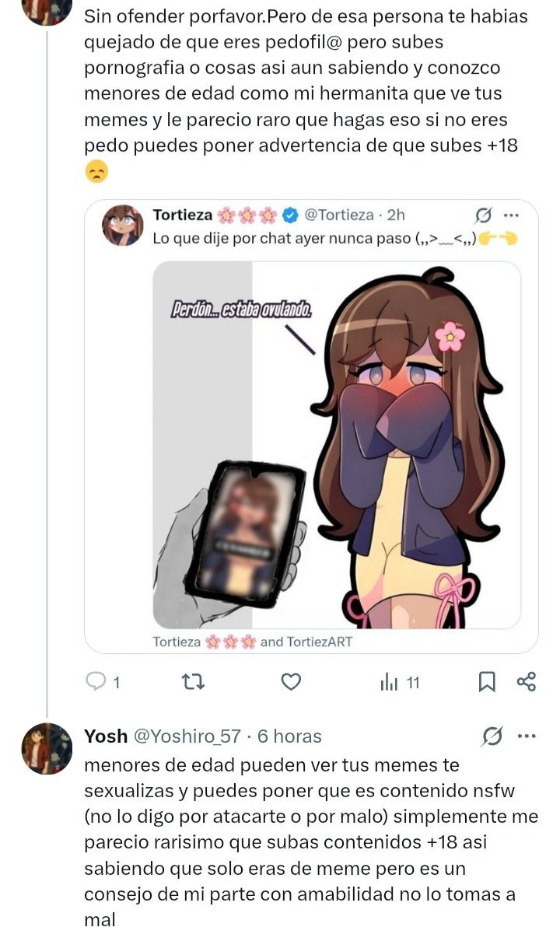Tap the Grok icon on Tortieza's quoted tweet
Image resolution: width=560 pixels, height=941 pixels.
pos(483,215)
